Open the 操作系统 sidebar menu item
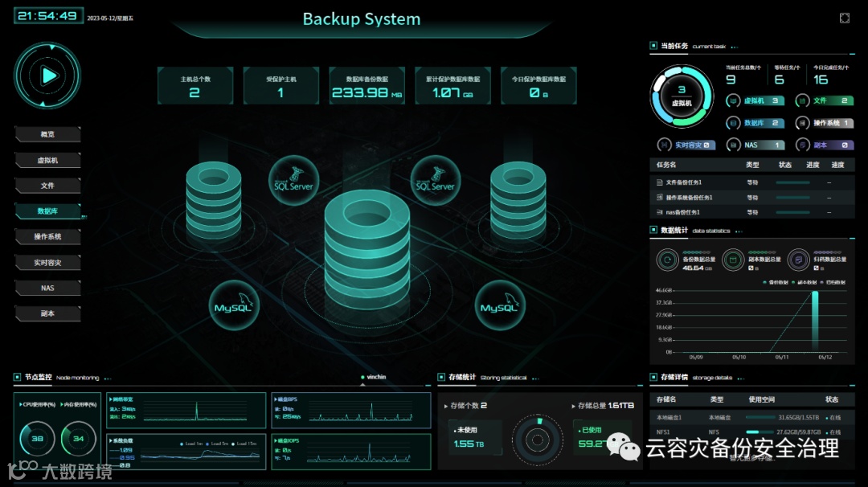 tap(47, 237)
